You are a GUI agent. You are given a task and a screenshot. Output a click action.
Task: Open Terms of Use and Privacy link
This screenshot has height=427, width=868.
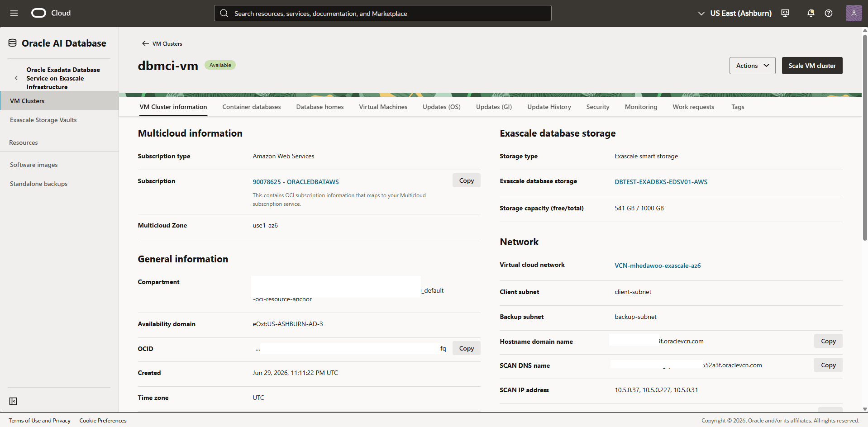[40, 421]
